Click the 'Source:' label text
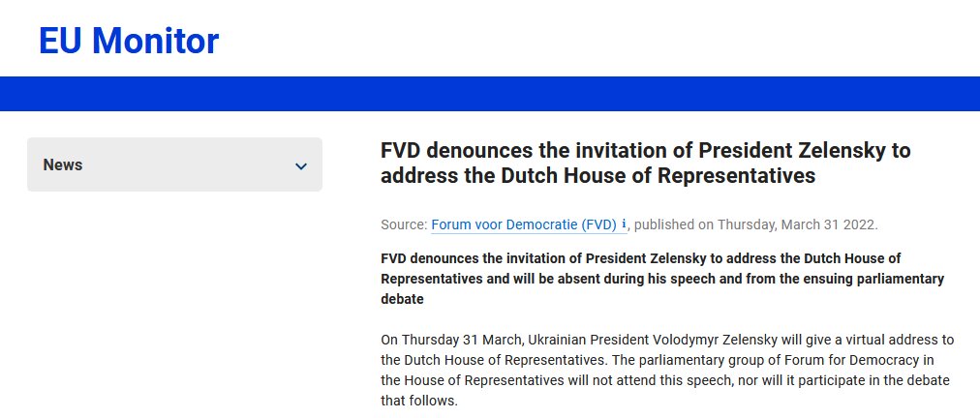 [404, 224]
